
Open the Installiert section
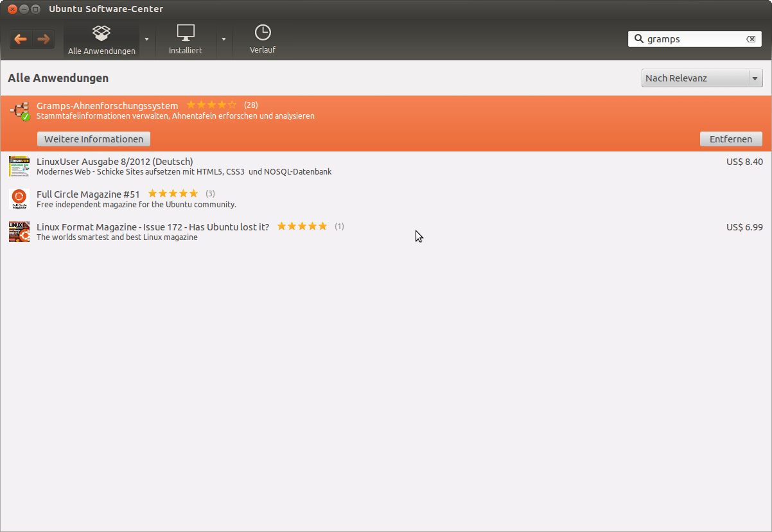point(186,40)
